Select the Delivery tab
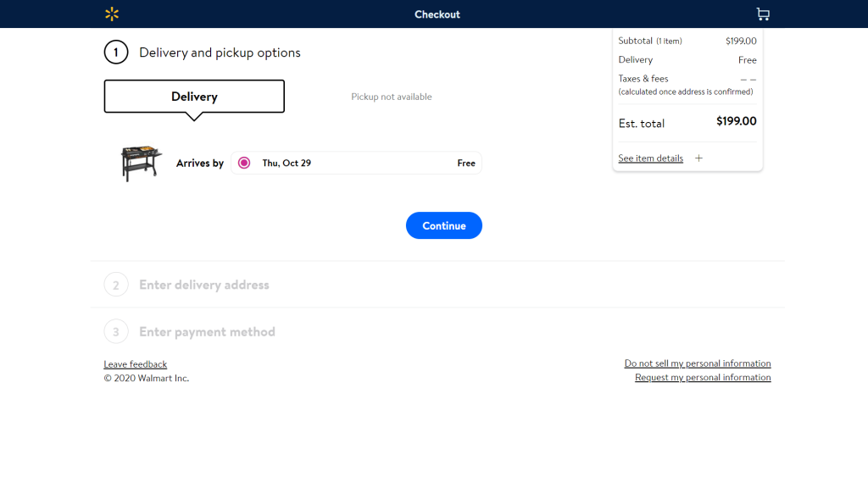This screenshot has width=868, height=488. [x=194, y=97]
